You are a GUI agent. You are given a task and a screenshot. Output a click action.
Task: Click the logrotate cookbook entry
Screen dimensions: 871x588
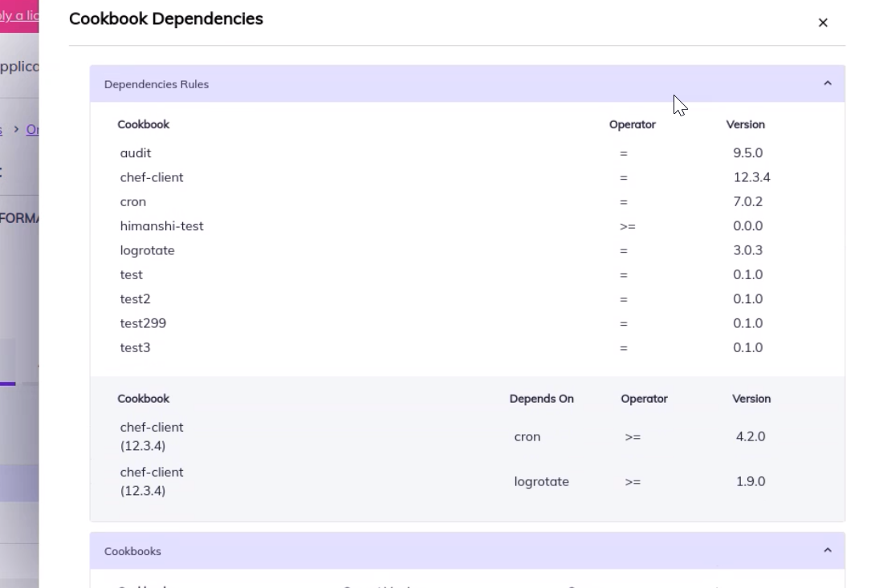point(147,250)
